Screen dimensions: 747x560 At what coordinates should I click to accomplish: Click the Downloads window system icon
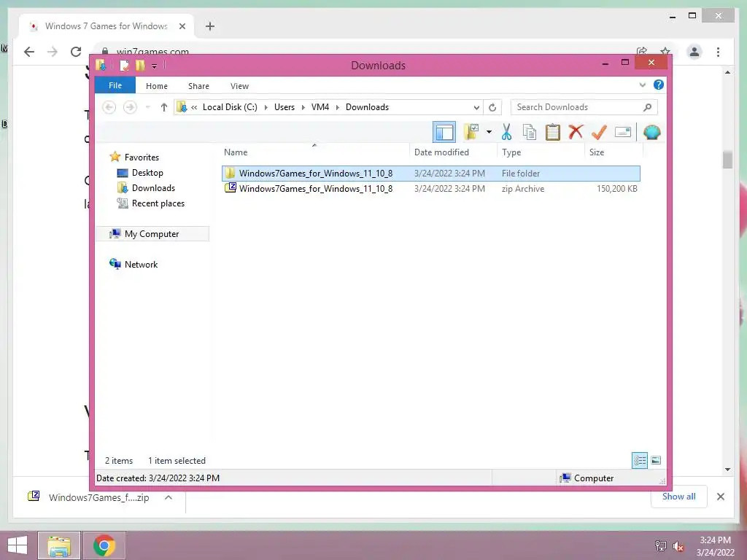click(x=101, y=65)
